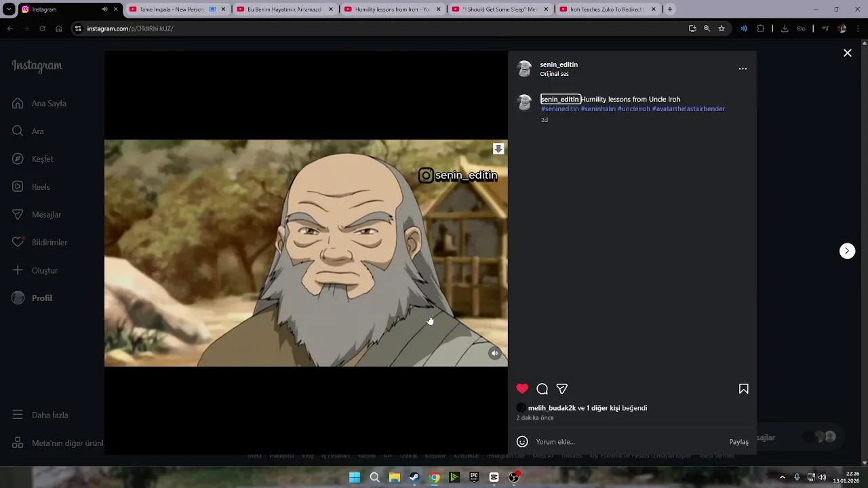Screen dimensions: 868x488
Task: Open the #uncleiroh hashtag
Action: [x=633, y=108]
